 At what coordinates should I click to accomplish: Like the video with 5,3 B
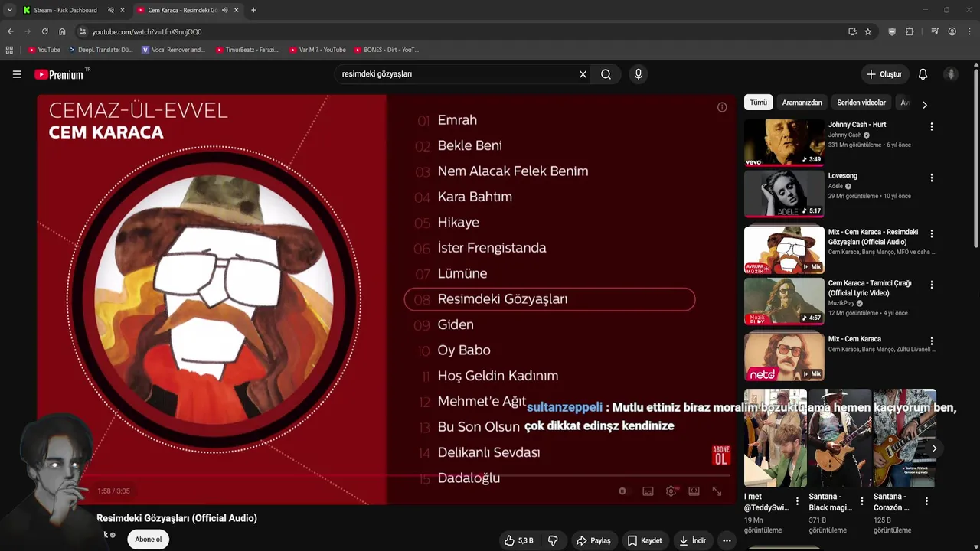coord(518,540)
